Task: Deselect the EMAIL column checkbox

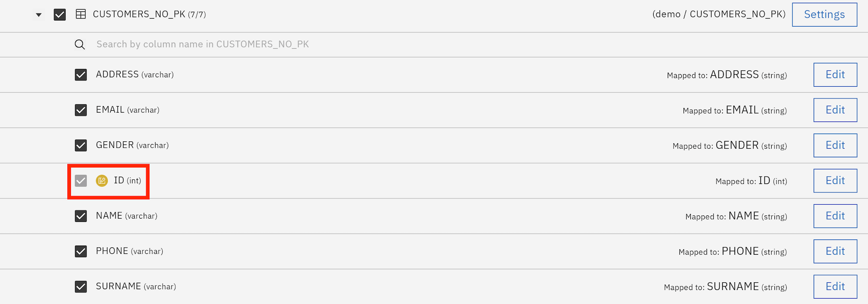Action: 81,110
